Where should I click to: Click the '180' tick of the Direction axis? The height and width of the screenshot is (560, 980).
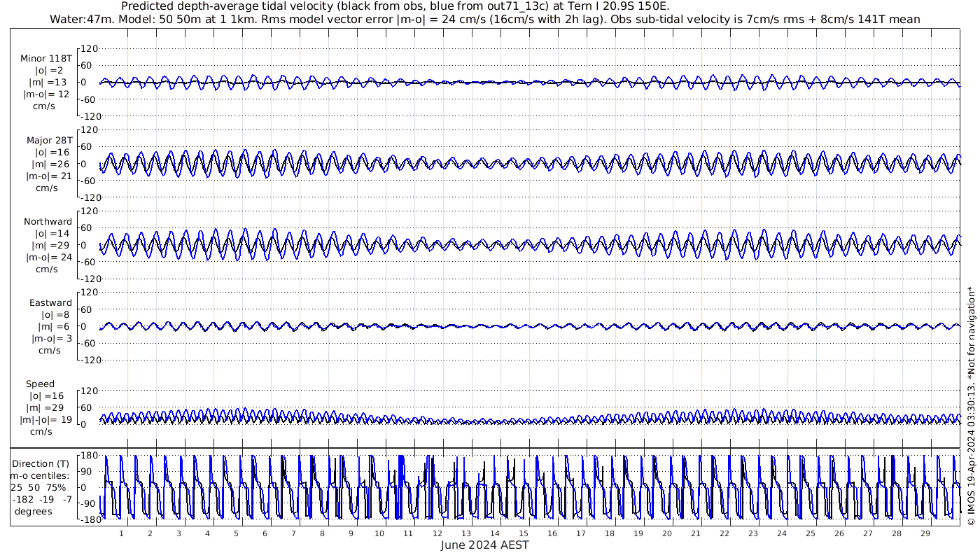point(88,456)
